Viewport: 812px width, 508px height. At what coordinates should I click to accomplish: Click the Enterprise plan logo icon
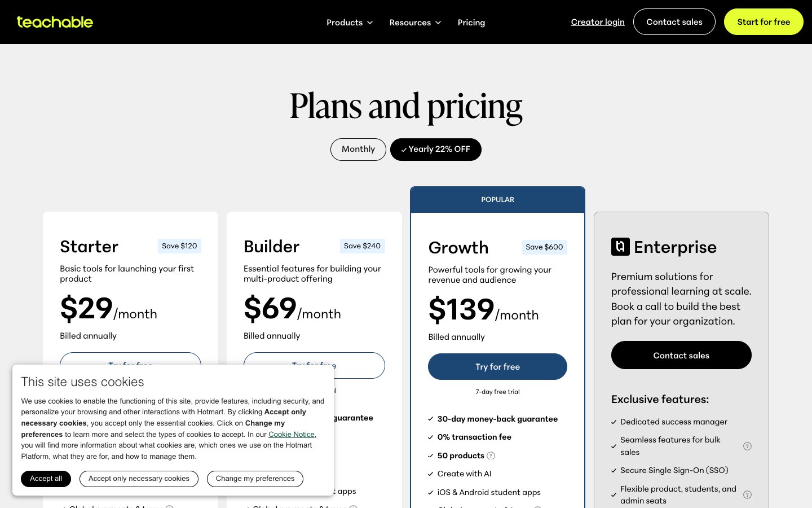coord(620,247)
